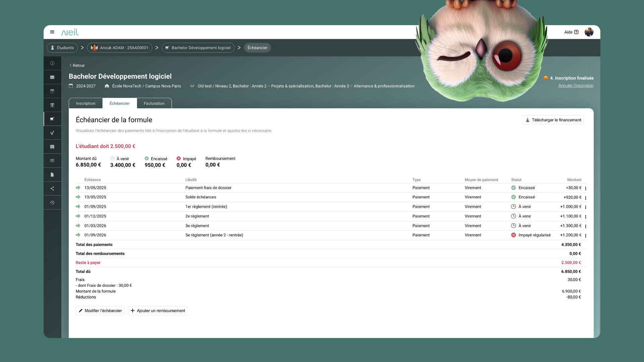
Task: Click Annuler l'inscription link
Action: click(576, 85)
